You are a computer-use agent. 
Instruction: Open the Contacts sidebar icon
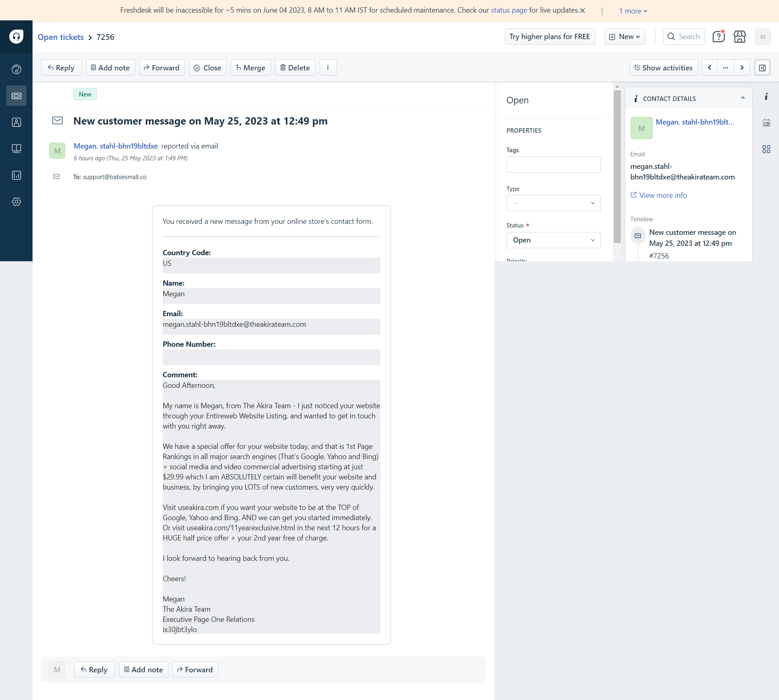(16, 122)
